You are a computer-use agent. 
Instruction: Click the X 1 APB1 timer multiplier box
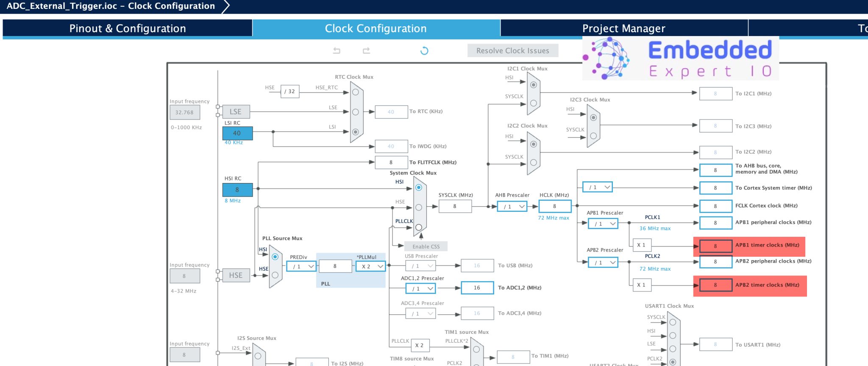641,245
